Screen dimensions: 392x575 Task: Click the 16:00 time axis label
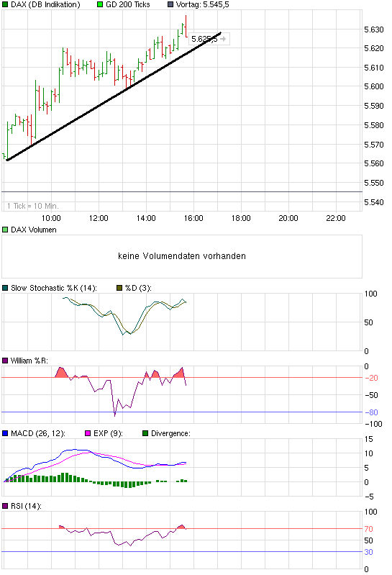click(193, 218)
